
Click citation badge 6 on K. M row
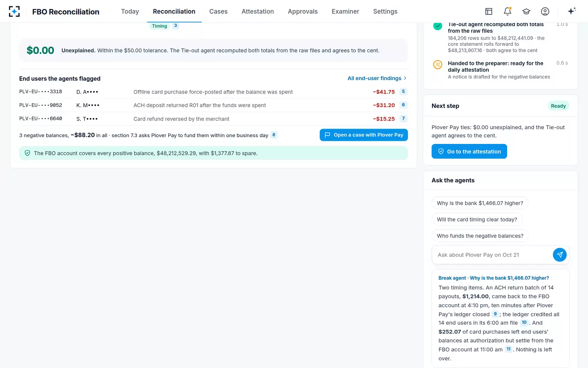click(403, 105)
